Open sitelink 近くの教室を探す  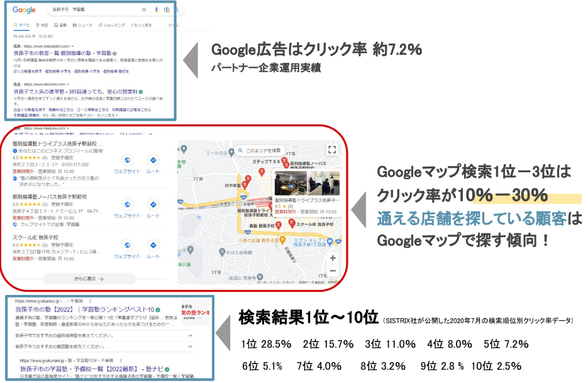coord(28,71)
